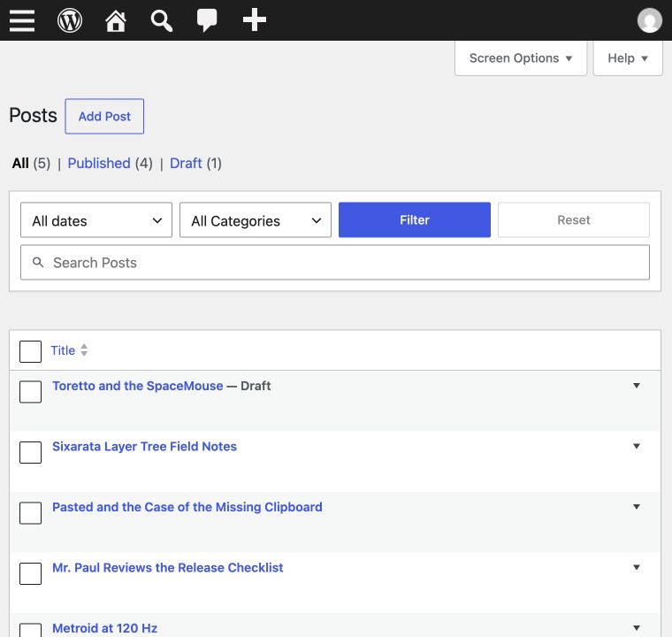The width and height of the screenshot is (672, 637).
Task: Go to site home icon
Action: [x=116, y=20]
